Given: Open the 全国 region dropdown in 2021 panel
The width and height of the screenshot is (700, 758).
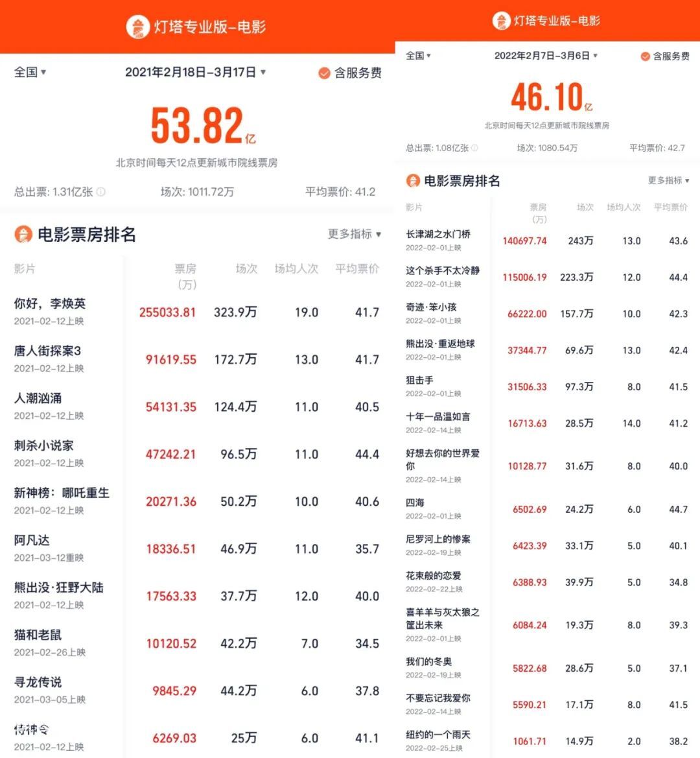Looking at the screenshot, I should pyautogui.click(x=30, y=72).
